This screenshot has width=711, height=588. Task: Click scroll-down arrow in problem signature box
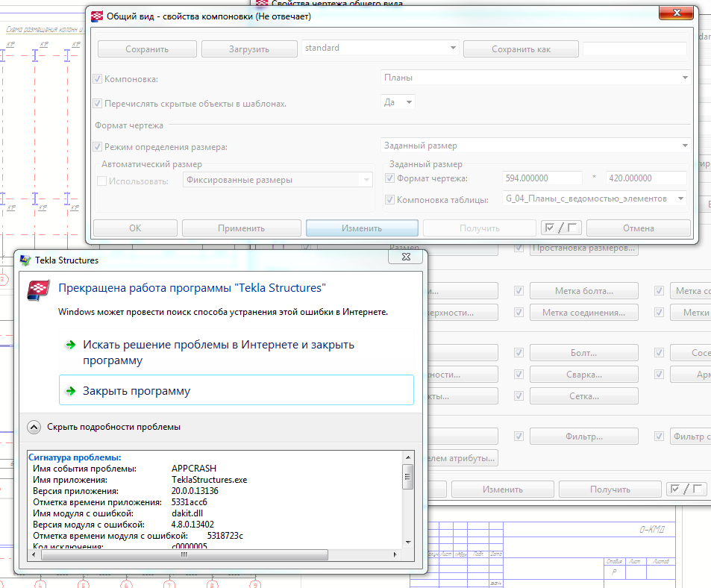(407, 542)
